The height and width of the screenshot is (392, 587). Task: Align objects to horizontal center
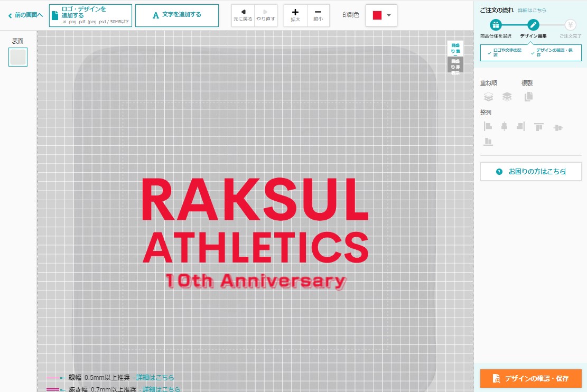coord(504,127)
